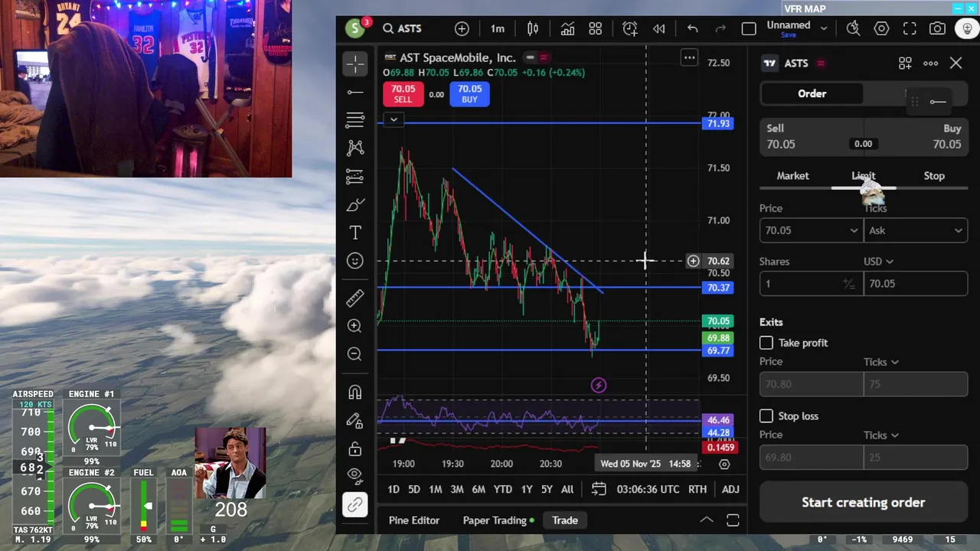This screenshot has width=980, height=551.
Task: Open the Ask price type dropdown
Action: 916,230
